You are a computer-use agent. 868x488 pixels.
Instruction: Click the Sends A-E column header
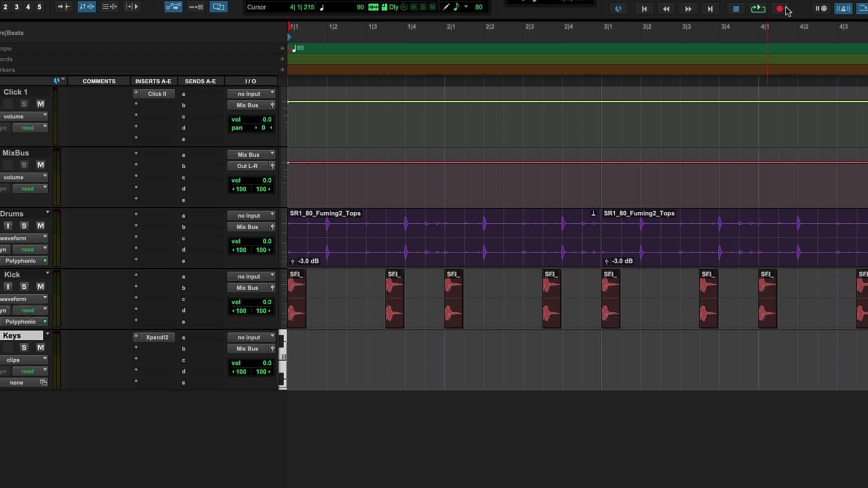pyautogui.click(x=200, y=81)
